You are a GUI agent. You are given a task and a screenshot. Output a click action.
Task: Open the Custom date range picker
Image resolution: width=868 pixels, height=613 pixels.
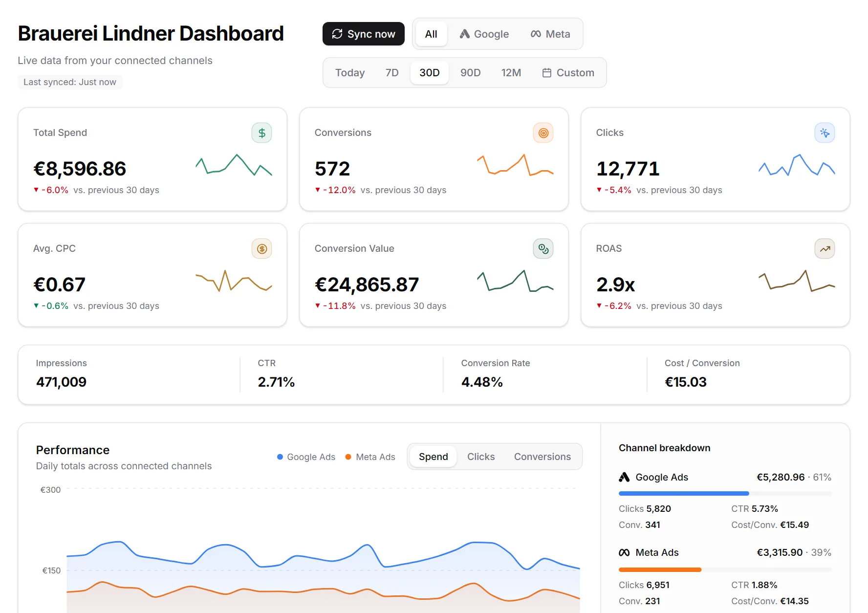[x=568, y=73]
